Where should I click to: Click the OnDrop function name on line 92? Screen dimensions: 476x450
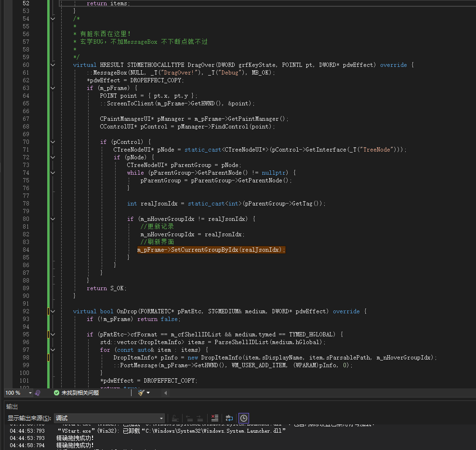[x=127, y=311]
